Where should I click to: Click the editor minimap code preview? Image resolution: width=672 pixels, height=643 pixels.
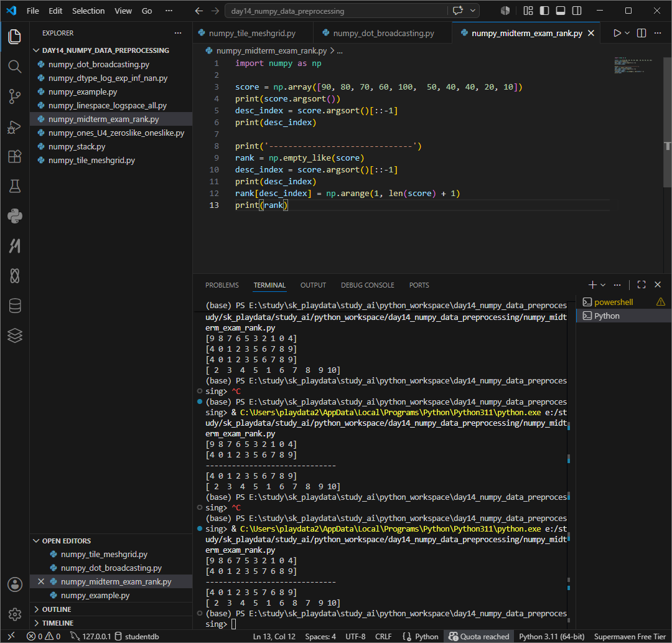pyautogui.click(x=633, y=65)
